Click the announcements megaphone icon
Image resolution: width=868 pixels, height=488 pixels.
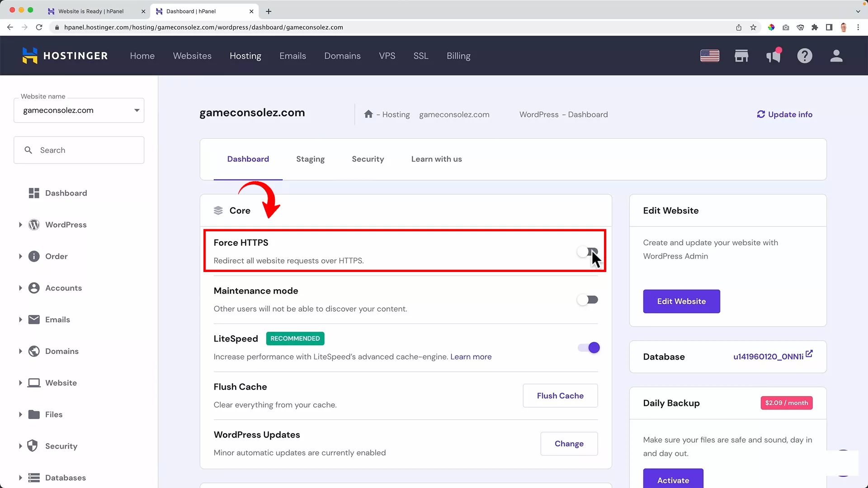(773, 56)
